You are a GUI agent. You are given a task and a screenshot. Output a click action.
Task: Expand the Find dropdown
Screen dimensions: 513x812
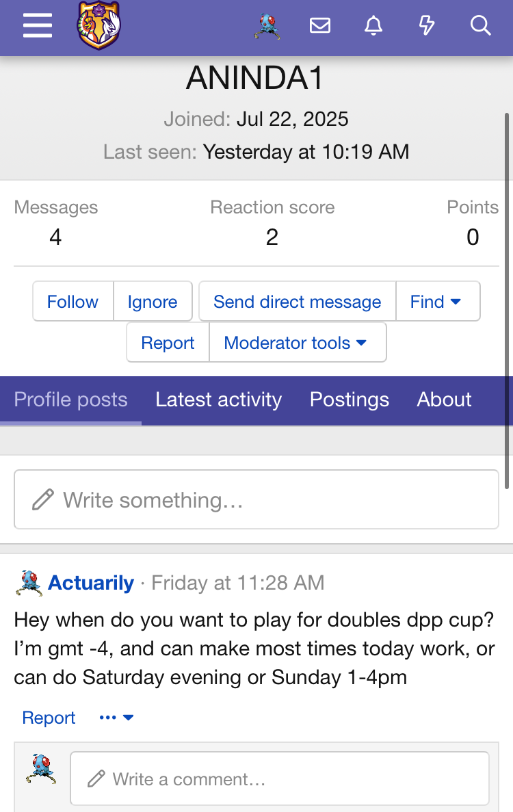tap(438, 302)
